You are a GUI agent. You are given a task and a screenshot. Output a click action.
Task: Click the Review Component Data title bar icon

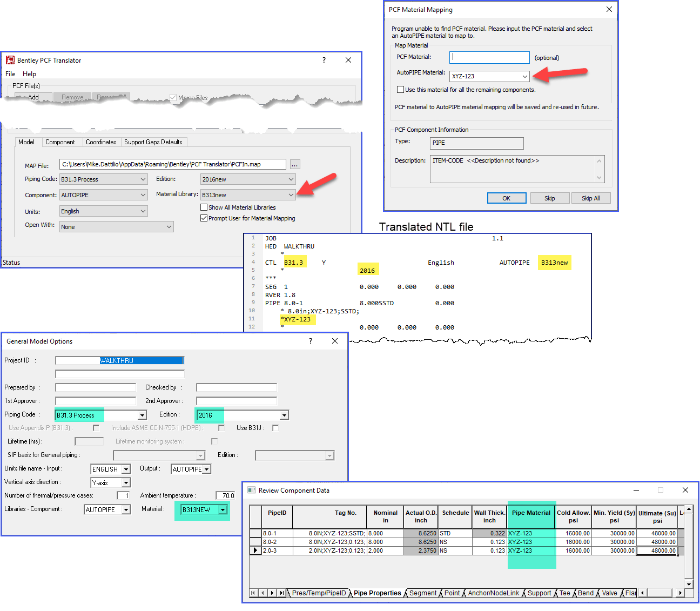(251, 490)
